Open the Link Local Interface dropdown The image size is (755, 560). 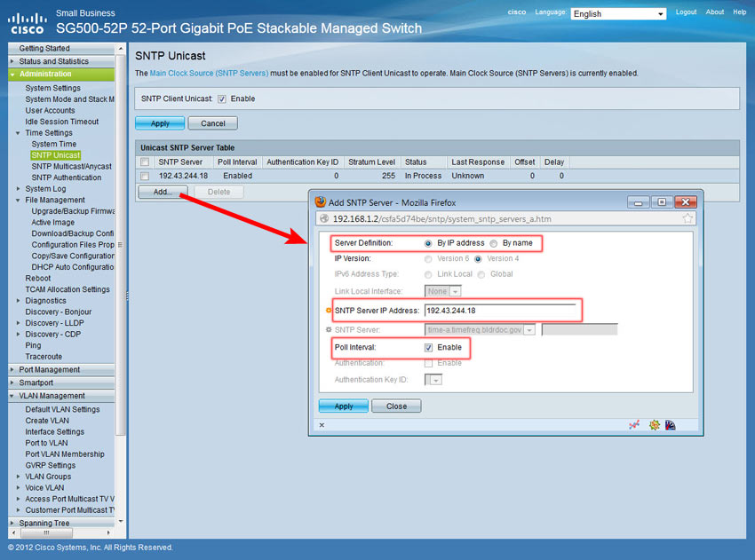443,291
